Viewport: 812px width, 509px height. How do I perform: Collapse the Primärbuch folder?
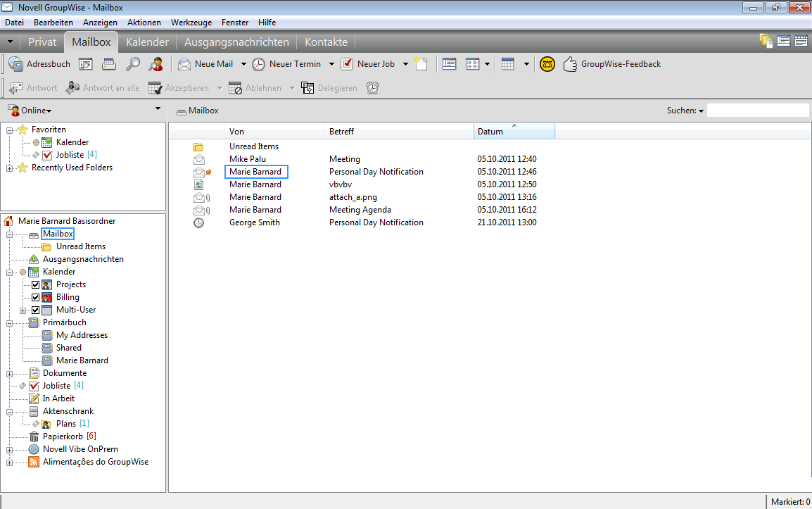9,323
